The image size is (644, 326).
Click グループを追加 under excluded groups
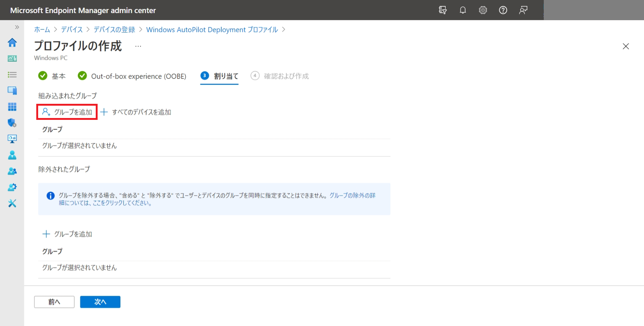pyautogui.click(x=67, y=234)
